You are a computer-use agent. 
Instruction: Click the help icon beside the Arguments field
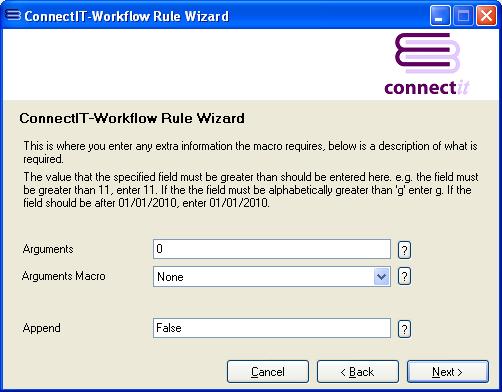tap(404, 250)
